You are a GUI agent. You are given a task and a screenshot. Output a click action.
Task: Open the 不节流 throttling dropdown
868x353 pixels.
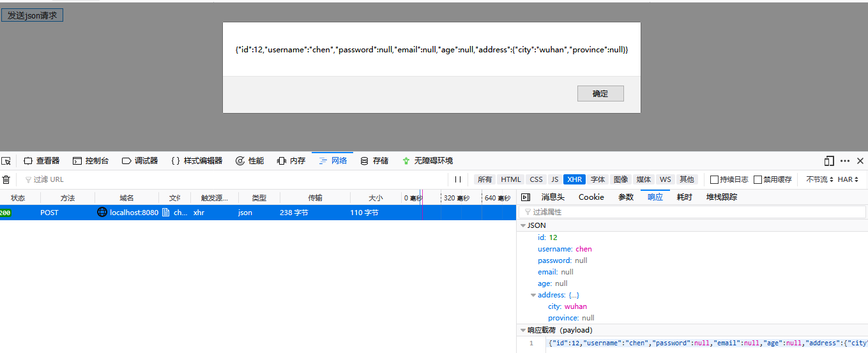click(819, 180)
